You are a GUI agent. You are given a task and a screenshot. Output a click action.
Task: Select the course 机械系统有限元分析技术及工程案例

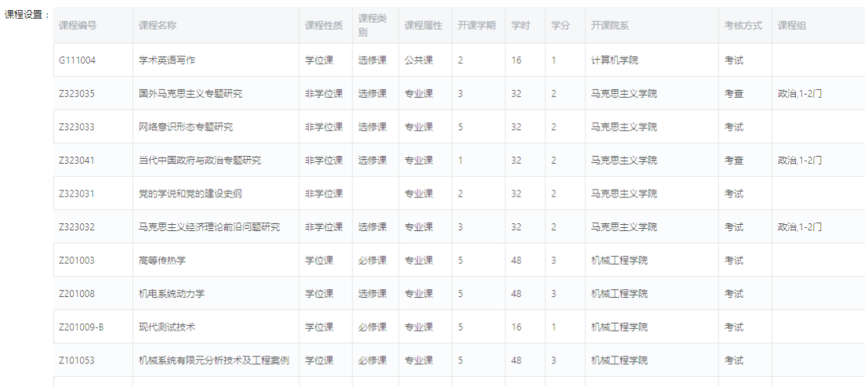214,360
